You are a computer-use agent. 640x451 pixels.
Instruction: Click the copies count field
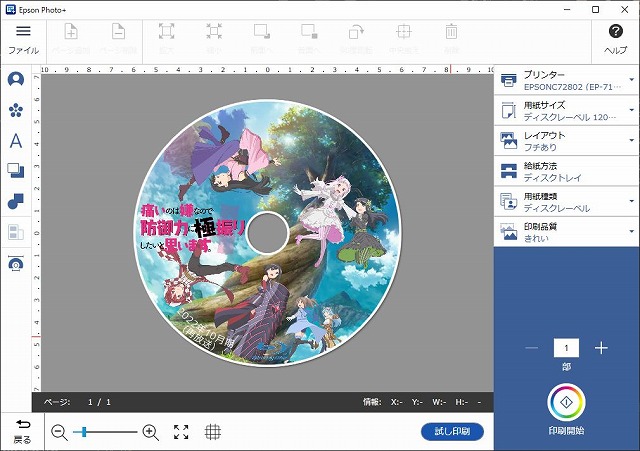point(566,348)
